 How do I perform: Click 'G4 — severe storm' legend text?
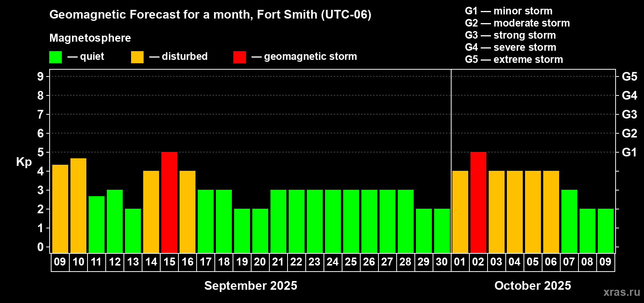click(x=510, y=47)
